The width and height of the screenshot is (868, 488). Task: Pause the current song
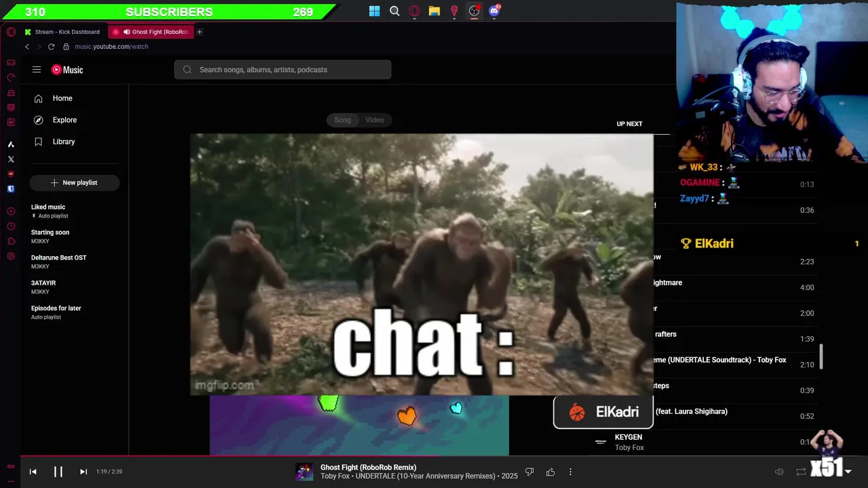(58, 472)
